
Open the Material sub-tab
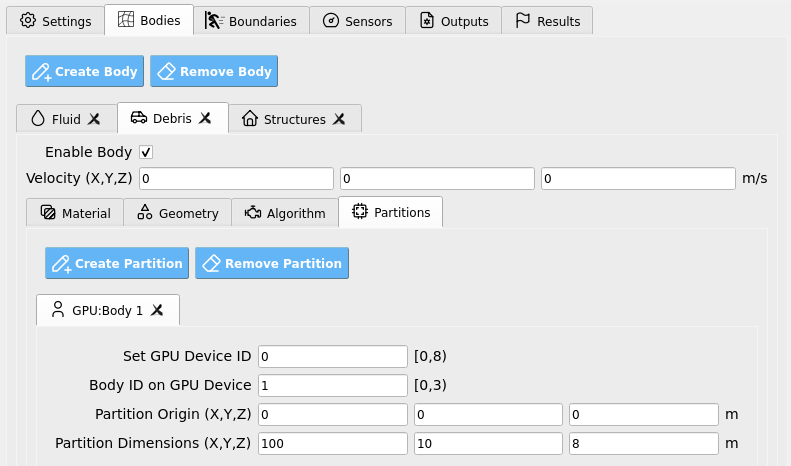click(75, 213)
